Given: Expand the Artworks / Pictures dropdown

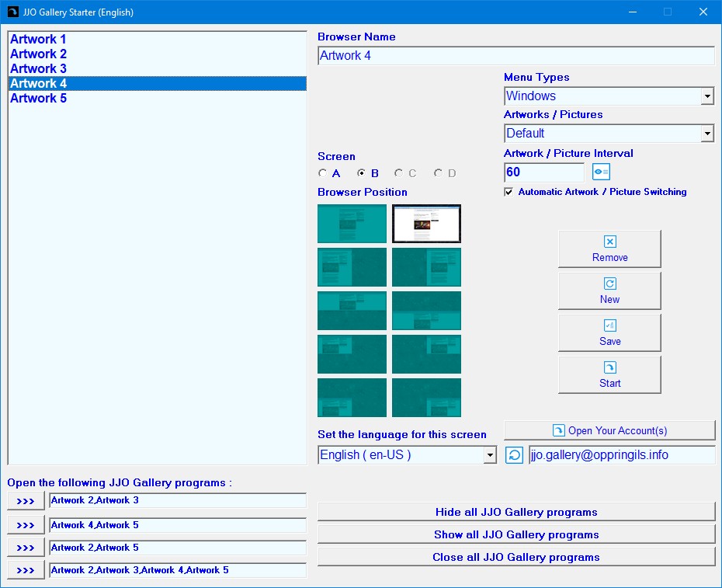Looking at the screenshot, I should click(706, 134).
